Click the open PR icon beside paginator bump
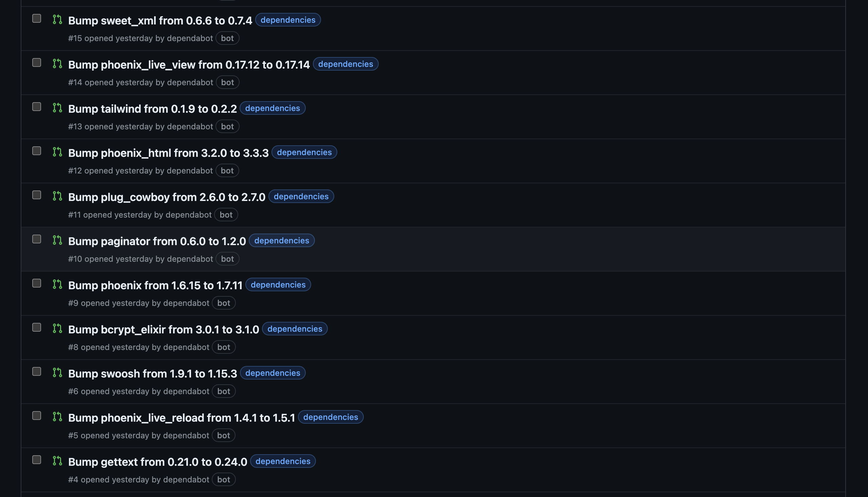Screen dimensions: 868x497 coord(57,240)
